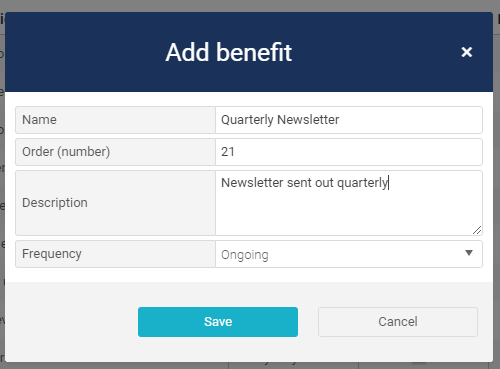Click the Add benefit dialog title
The image size is (500, 369).
click(229, 52)
